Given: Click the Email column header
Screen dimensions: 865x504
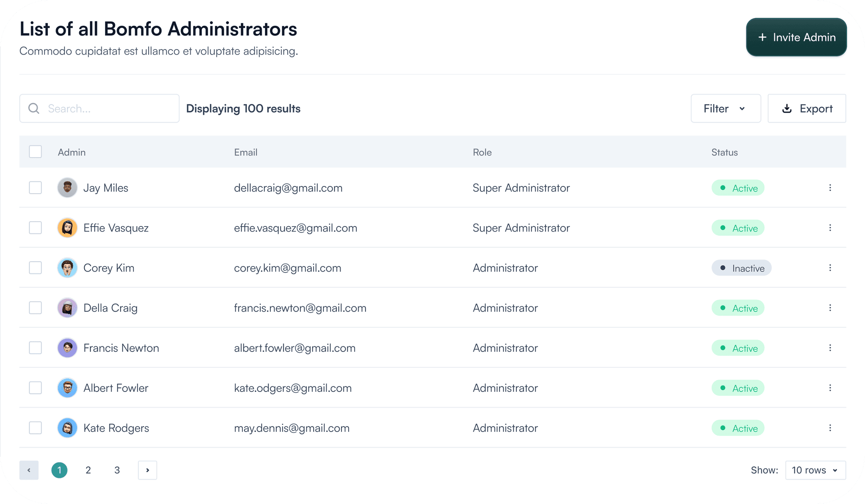Looking at the screenshot, I should 246,152.
